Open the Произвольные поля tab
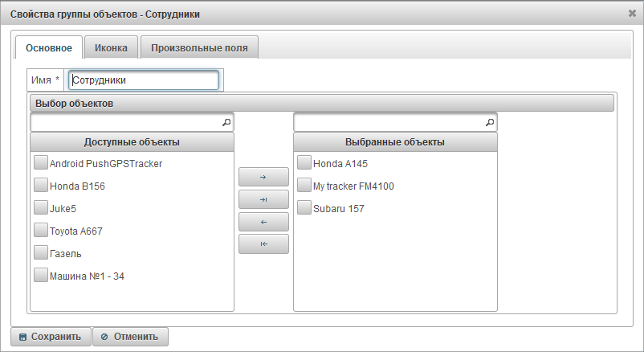 [199, 47]
